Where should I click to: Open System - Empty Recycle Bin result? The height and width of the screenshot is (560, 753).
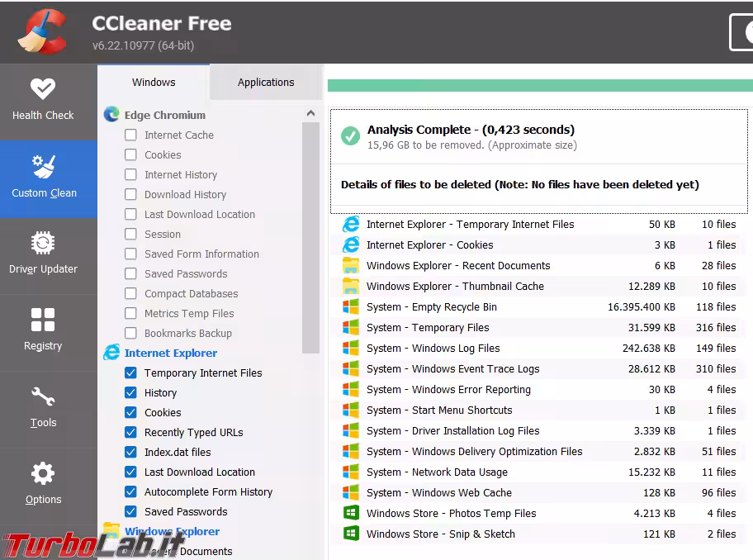point(539,307)
